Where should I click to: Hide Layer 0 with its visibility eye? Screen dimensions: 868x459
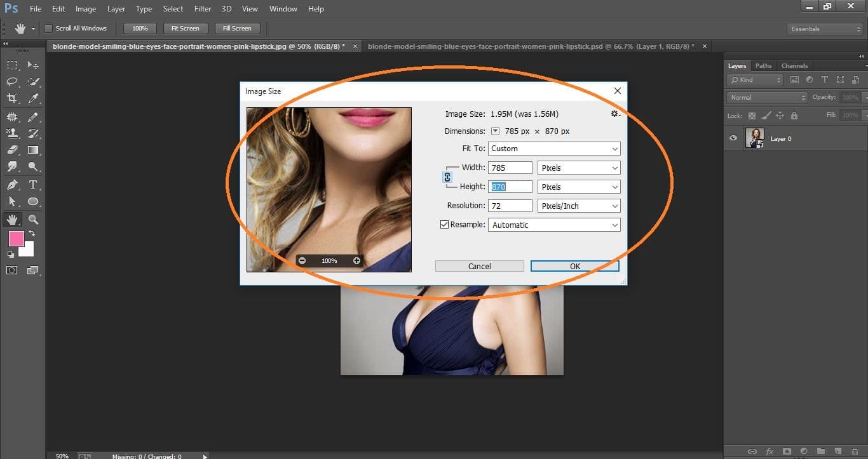[733, 138]
